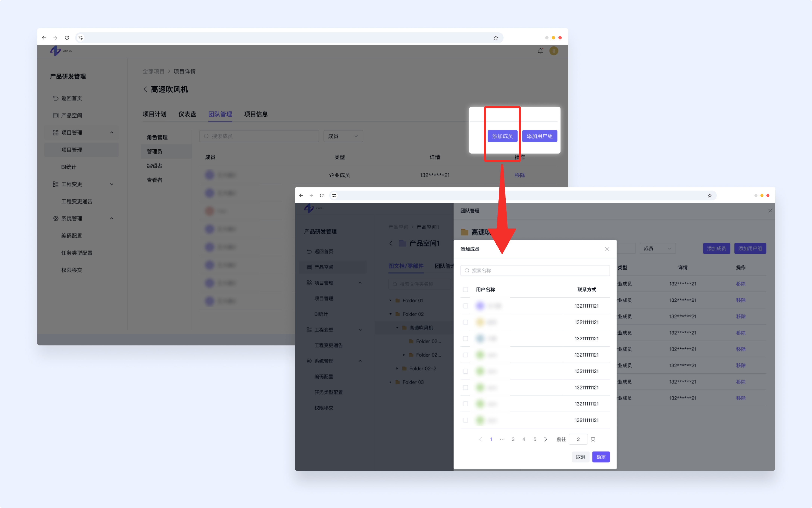Go to the previous page of the member list

[480, 439]
